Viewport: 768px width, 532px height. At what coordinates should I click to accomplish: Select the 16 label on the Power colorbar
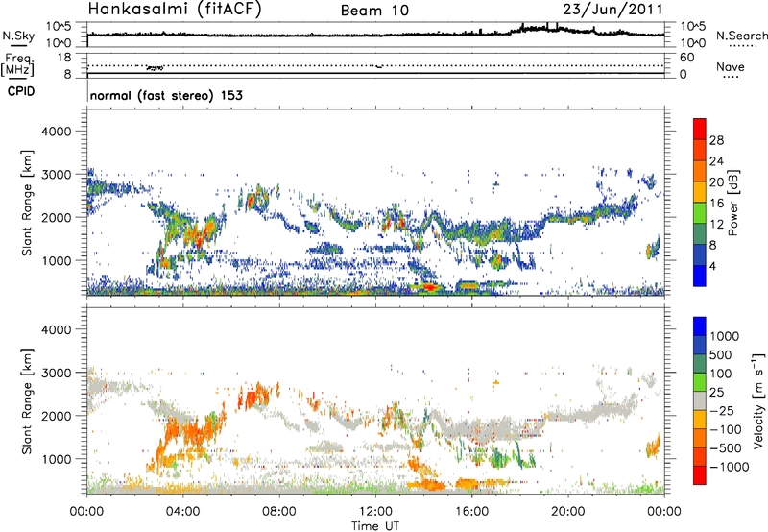[716, 204]
